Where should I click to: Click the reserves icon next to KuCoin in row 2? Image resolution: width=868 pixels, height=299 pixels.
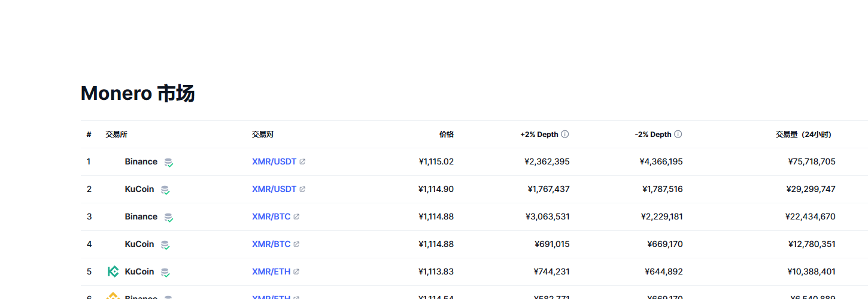coord(165,190)
